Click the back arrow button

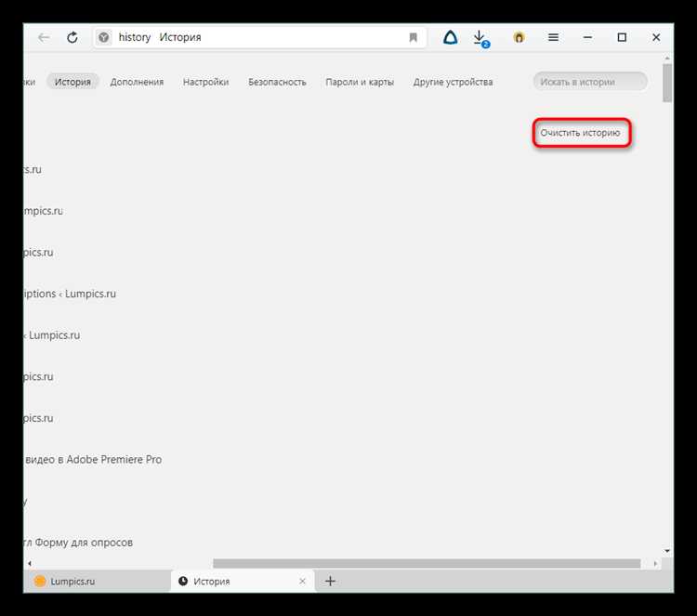44,38
